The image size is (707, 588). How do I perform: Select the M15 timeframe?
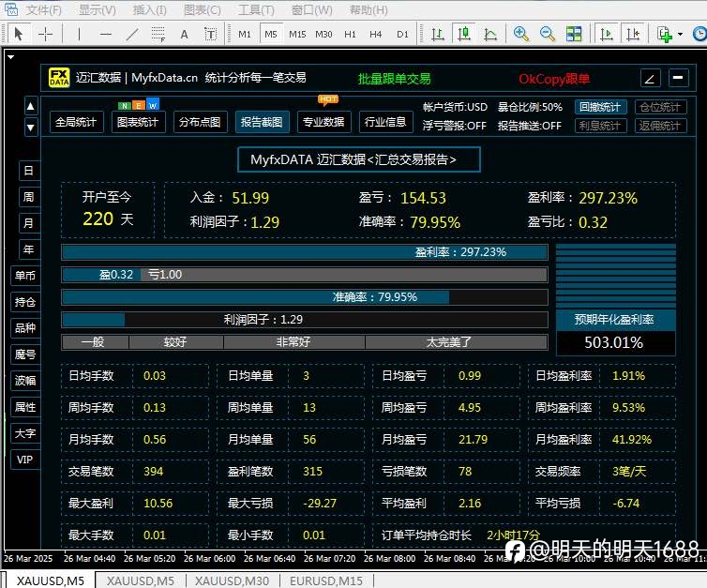(x=297, y=35)
